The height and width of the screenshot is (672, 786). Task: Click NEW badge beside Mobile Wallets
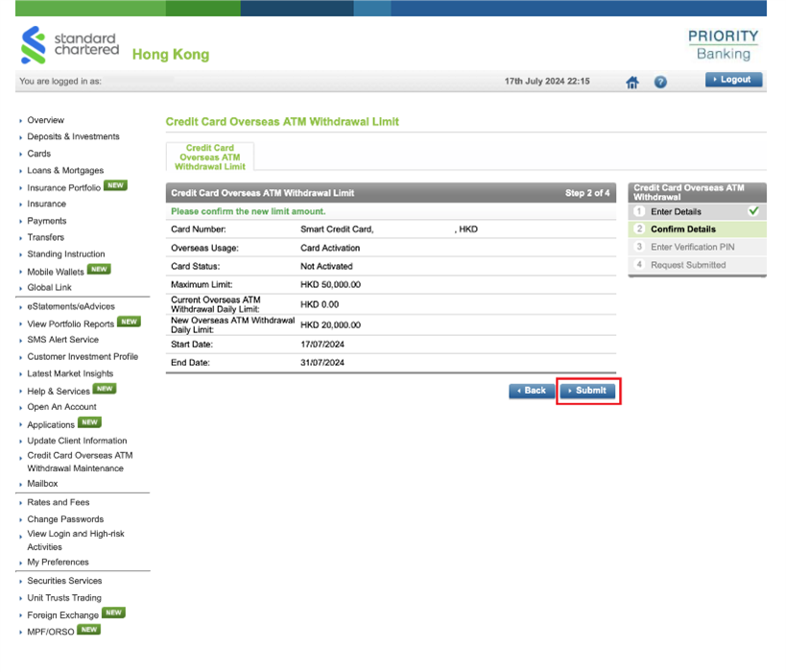pos(99,271)
